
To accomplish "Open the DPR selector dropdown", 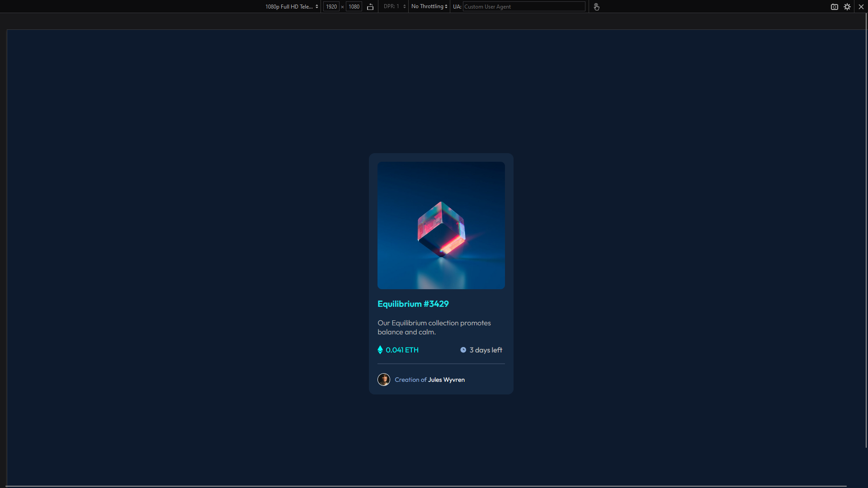I will click(x=394, y=7).
